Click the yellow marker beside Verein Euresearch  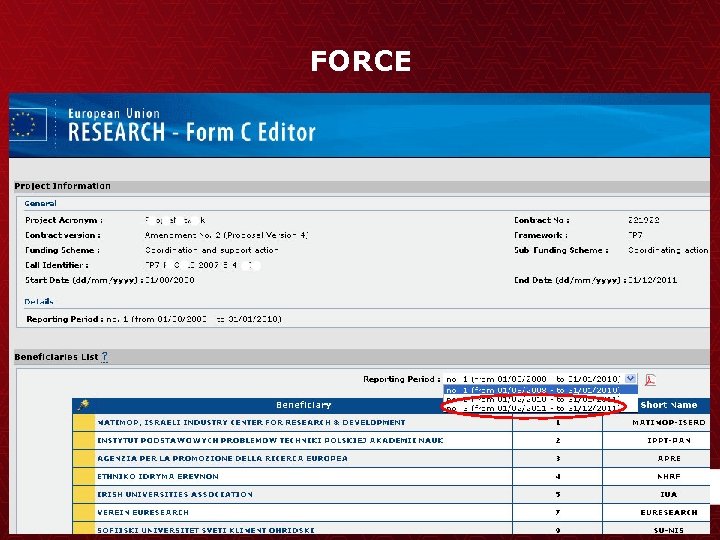[84, 512]
